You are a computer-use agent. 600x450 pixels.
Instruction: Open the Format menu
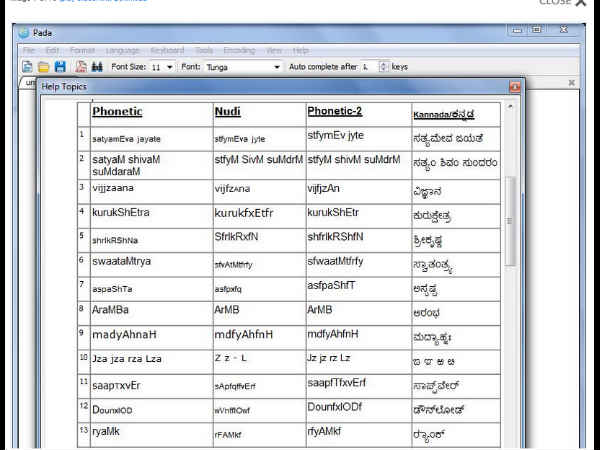click(x=82, y=51)
